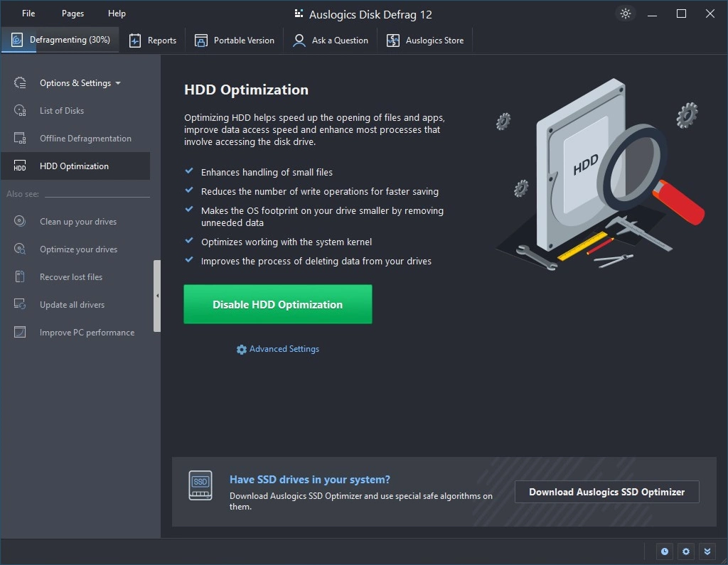Expand the double-chevron panel in status bar
The width and height of the screenshot is (728, 565).
tap(707, 551)
